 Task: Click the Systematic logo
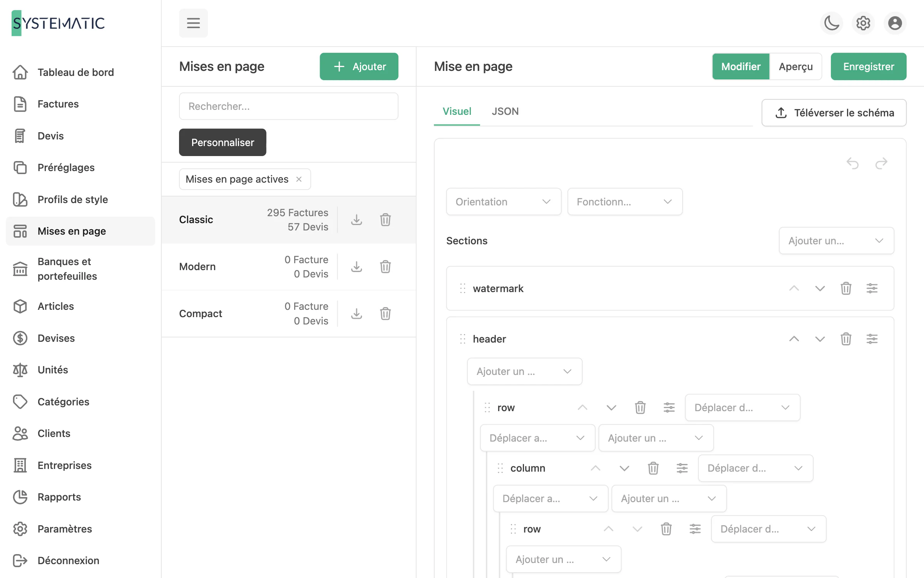click(x=58, y=23)
